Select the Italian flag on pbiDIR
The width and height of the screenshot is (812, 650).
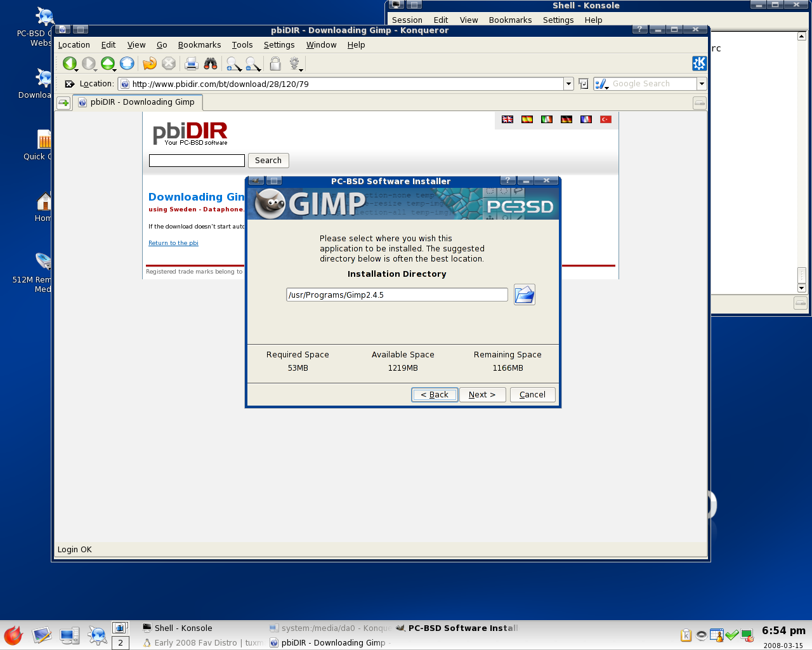(x=547, y=119)
